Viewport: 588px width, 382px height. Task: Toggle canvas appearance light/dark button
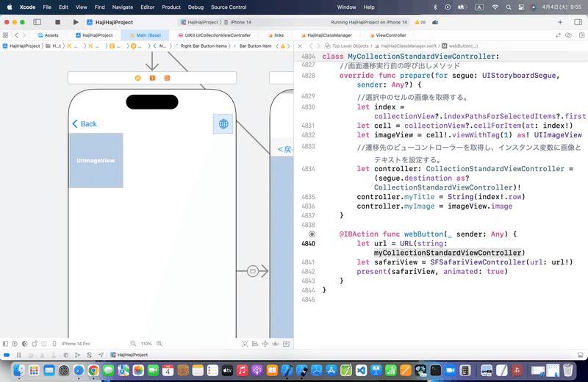[x=25, y=343]
